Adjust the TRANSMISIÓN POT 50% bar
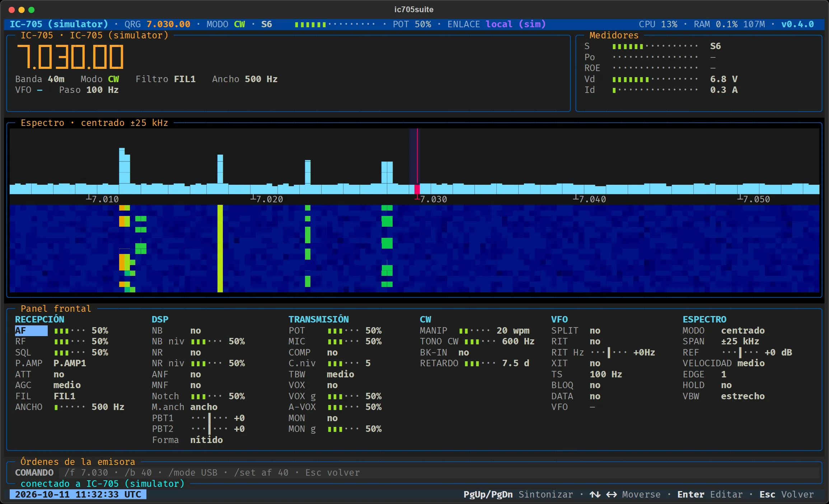This screenshot has width=829, height=504. point(343,330)
